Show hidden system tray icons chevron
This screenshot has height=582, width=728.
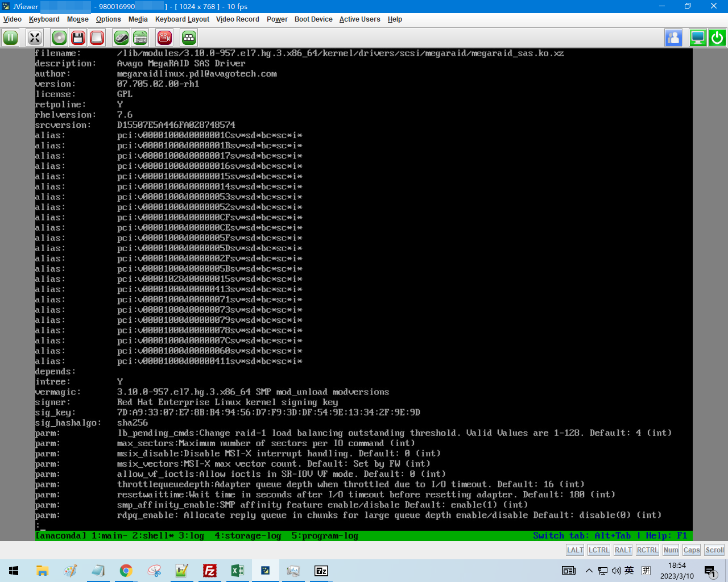pos(589,571)
